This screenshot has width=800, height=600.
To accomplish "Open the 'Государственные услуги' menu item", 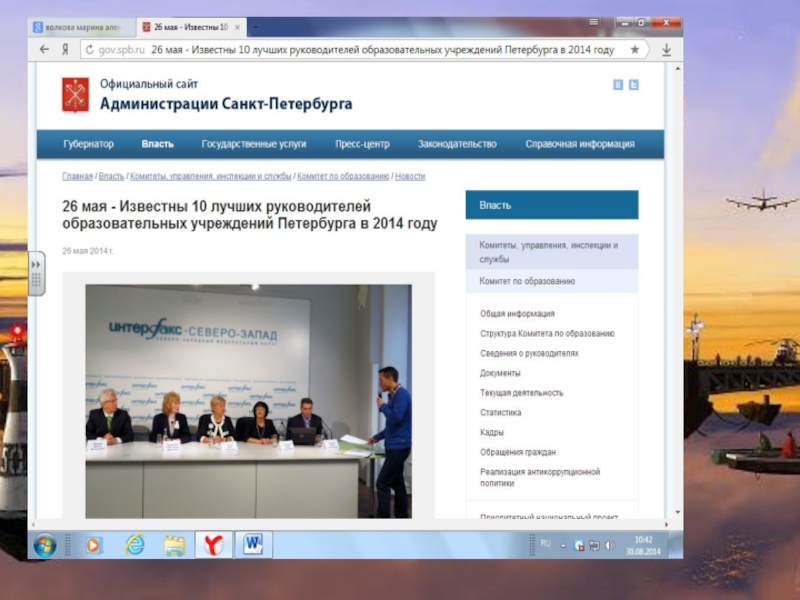I will click(253, 144).
